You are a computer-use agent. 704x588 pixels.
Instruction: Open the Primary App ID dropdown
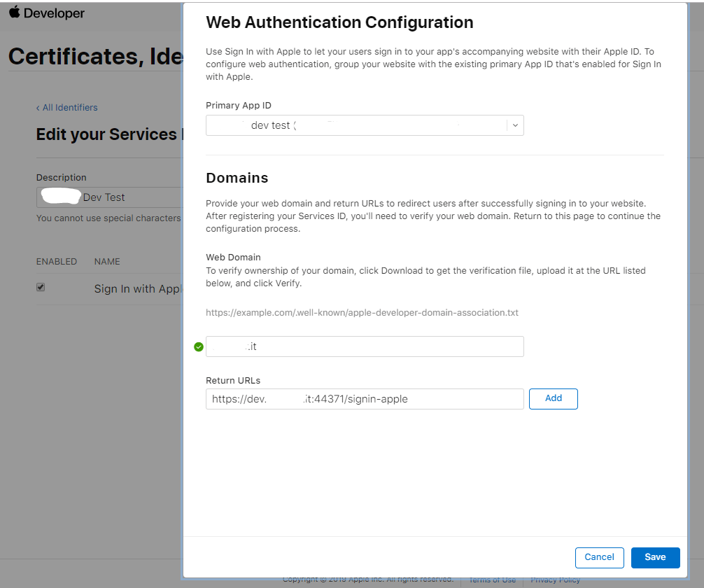pos(365,125)
